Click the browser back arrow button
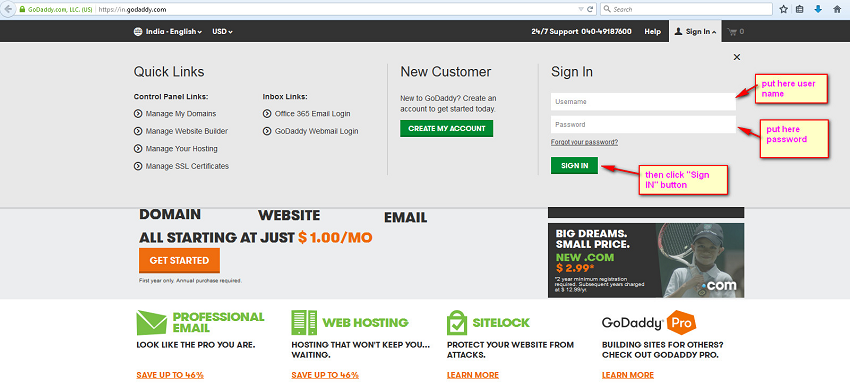850x389 pixels. point(8,9)
